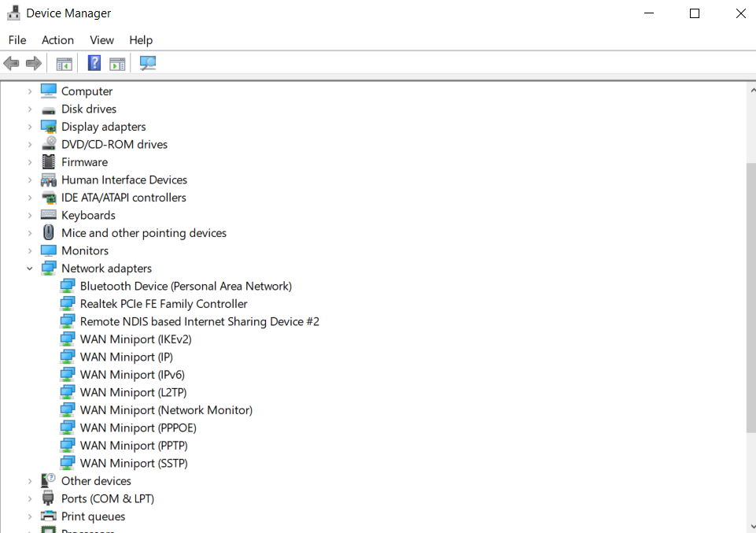Select WAN Miniport (L2TP)
Image resolution: width=756 pixels, height=533 pixels.
tap(134, 392)
